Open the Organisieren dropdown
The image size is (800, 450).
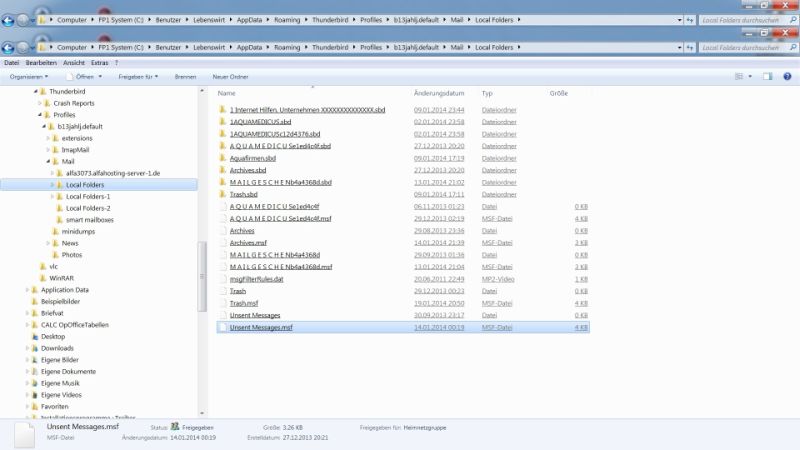[x=29, y=77]
